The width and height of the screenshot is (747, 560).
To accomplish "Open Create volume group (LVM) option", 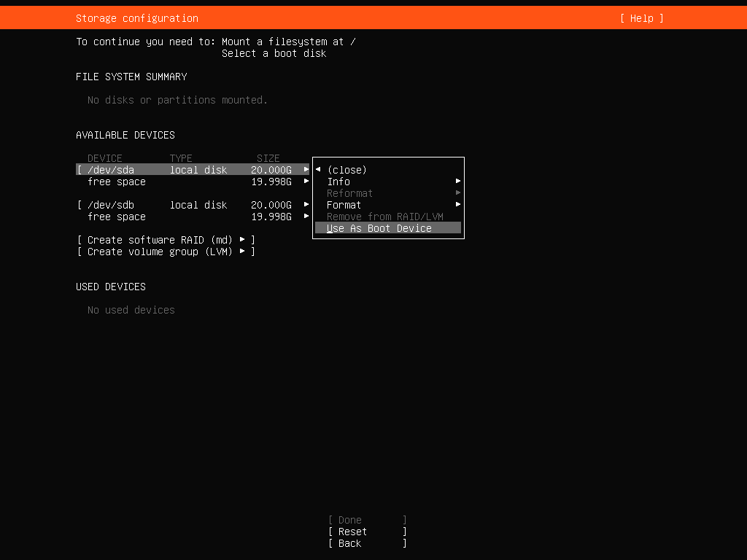I will tap(166, 252).
